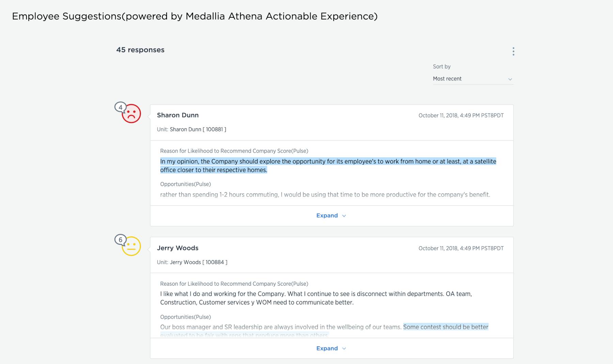Open Sharon Dunn's name header
613x364 pixels.
tap(178, 115)
